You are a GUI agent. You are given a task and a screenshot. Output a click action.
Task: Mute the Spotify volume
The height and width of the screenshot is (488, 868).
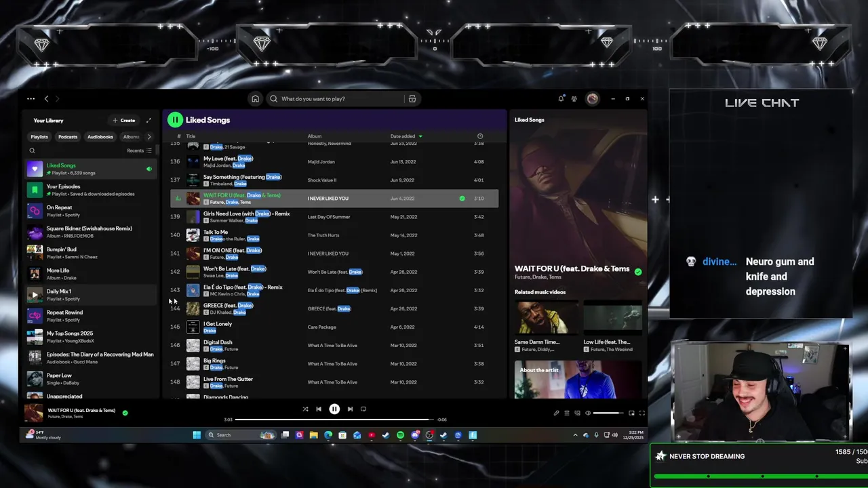[588, 413]
